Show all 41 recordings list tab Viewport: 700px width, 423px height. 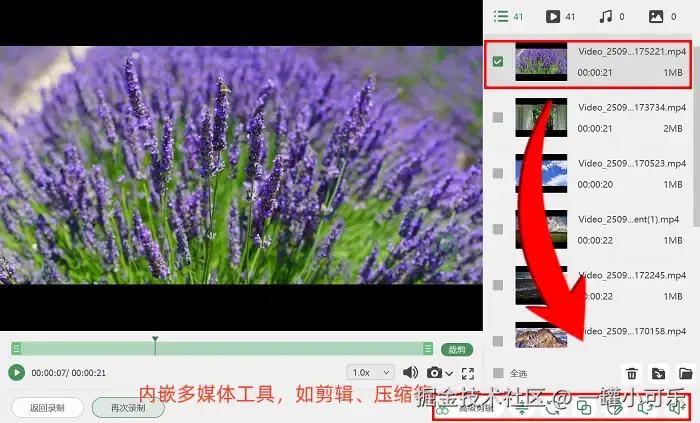pyautogui.click(x=508, y=17)
